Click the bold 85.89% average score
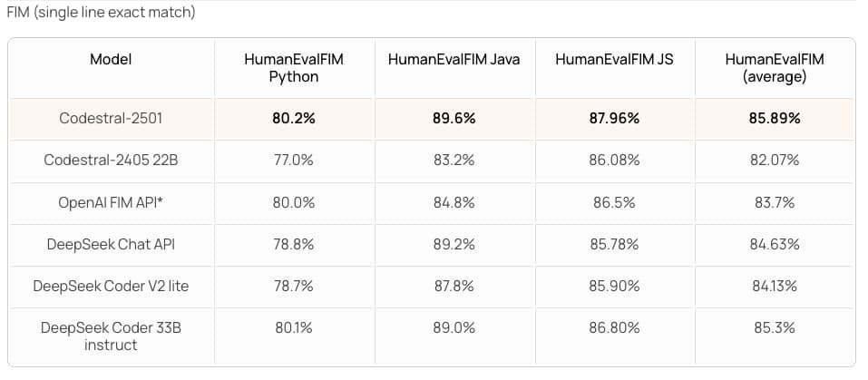This screenshot has width=868, height=380. [x=775, y=118]
